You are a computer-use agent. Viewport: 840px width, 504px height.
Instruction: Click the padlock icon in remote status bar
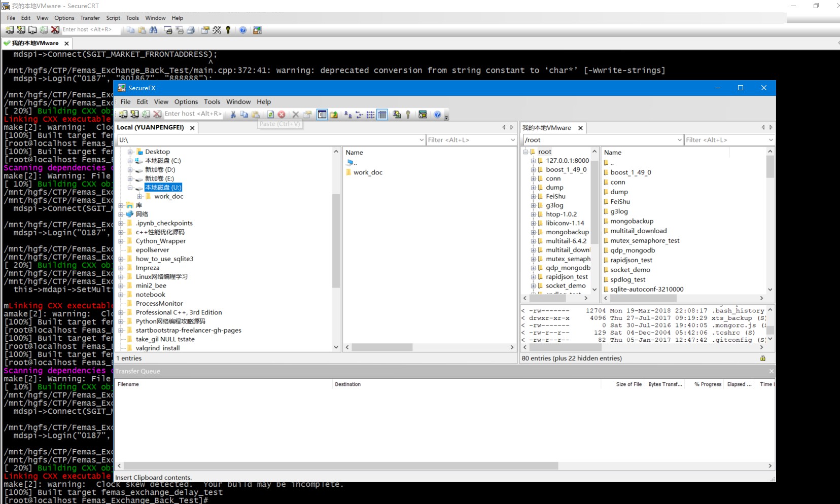click(762, 358)
